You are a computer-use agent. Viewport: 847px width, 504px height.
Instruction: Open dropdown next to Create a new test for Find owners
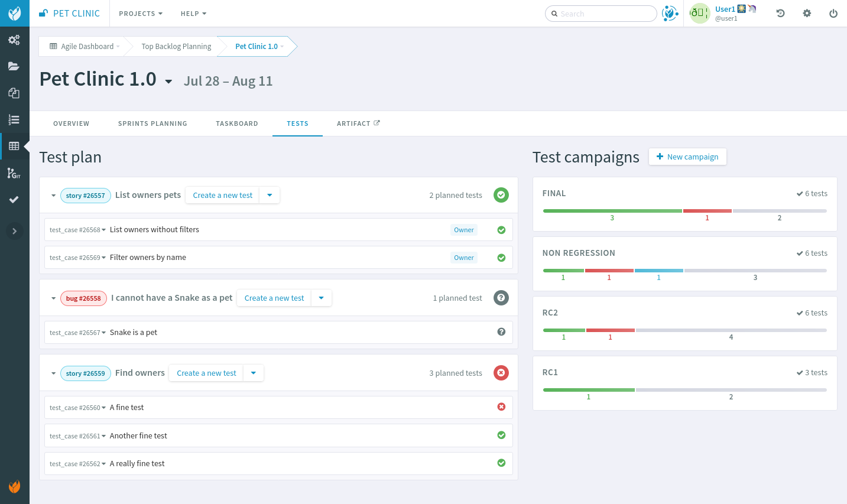pos(254,373)
